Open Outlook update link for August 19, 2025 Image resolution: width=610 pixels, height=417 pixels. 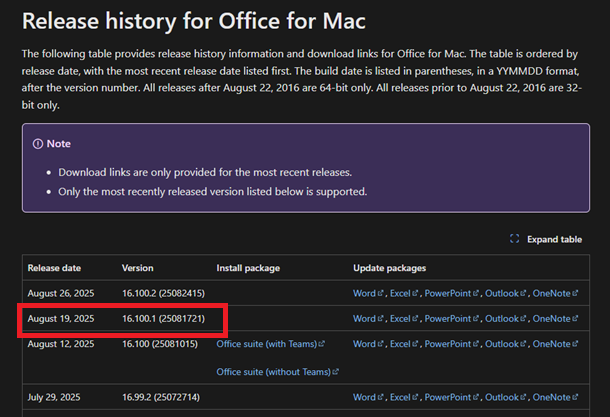(x=505, y=319)
